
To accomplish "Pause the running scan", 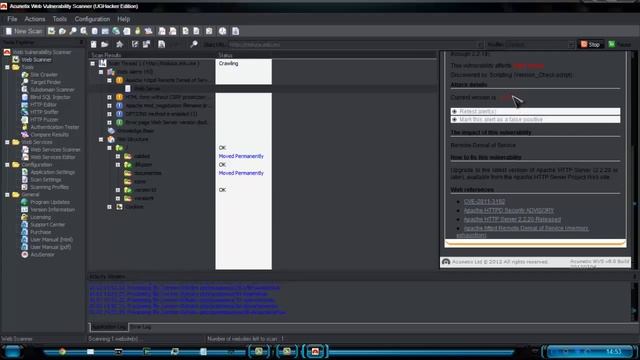I will click(620, 44).
